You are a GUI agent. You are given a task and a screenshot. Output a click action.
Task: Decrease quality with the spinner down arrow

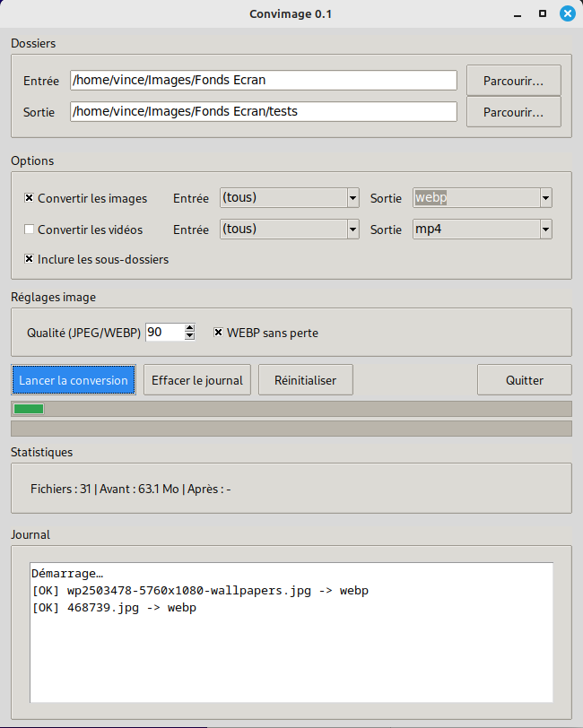pos(189,337)
